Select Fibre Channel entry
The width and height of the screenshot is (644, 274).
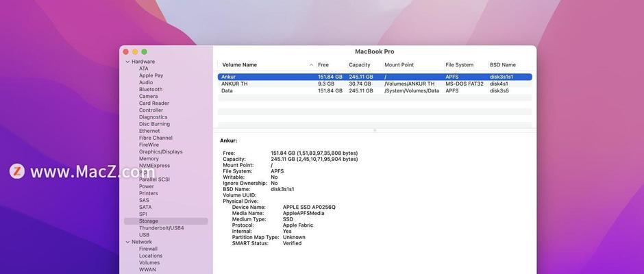point(156,138)
